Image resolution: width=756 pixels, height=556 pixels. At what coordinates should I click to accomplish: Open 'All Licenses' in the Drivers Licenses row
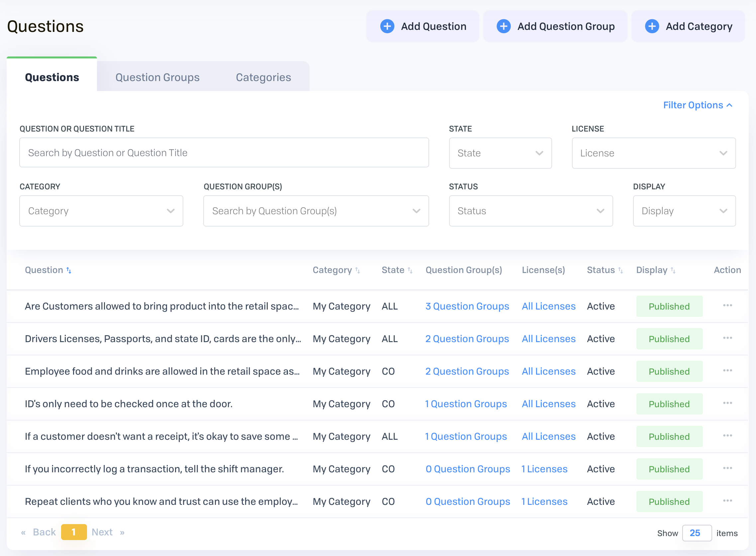point(548,339)
